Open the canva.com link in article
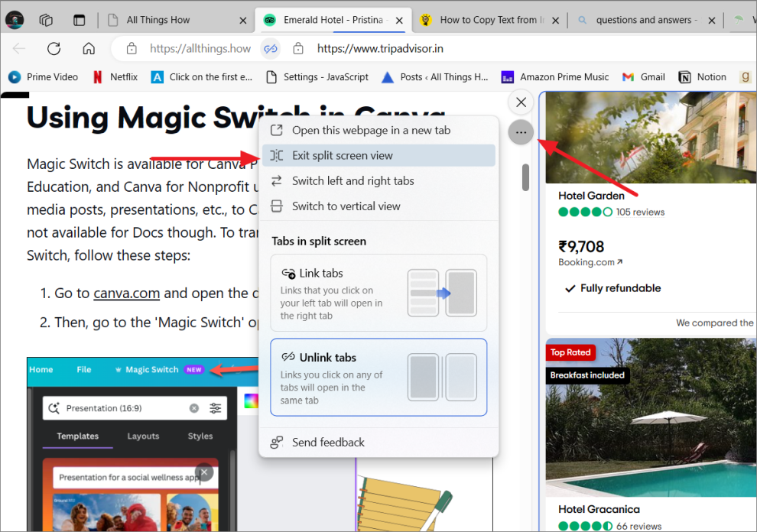This screenshot has width=757, height=532. tap(126, 294)
